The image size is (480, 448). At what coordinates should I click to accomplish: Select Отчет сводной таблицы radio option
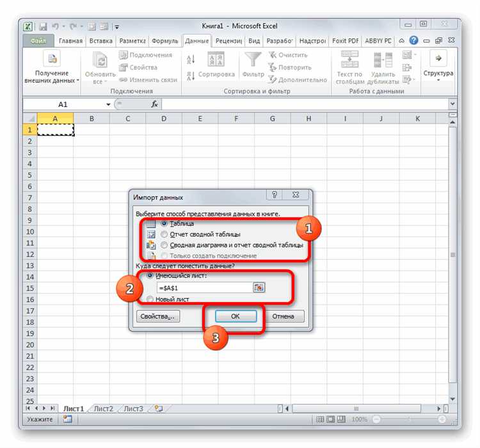point(164,234)
